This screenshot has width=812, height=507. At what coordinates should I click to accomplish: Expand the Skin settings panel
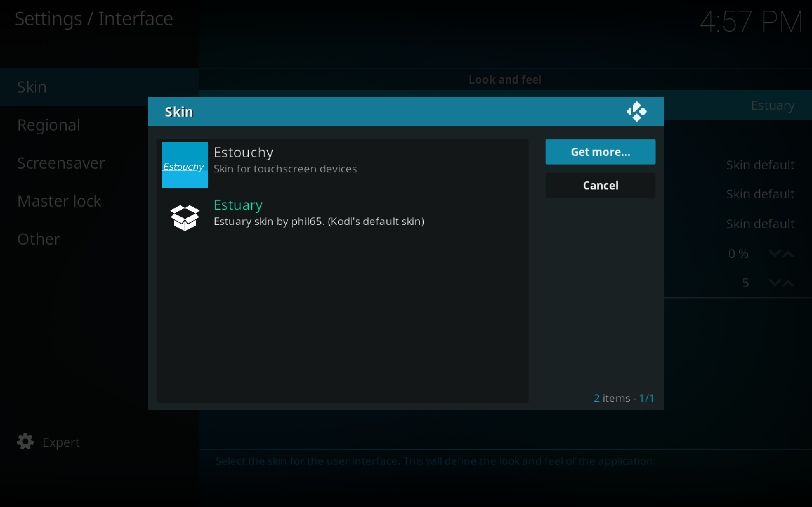tap(99, 87)
